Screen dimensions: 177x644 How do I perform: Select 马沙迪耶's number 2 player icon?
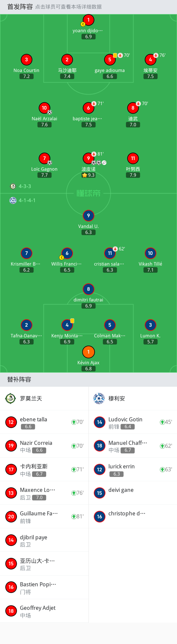(x=67, y=60)
